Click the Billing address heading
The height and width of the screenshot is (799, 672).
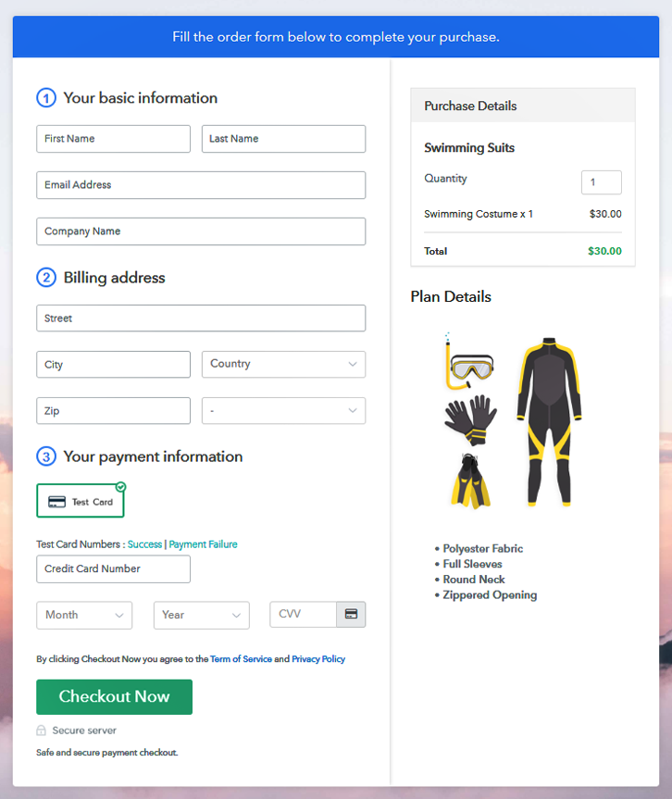pos(114,278)
